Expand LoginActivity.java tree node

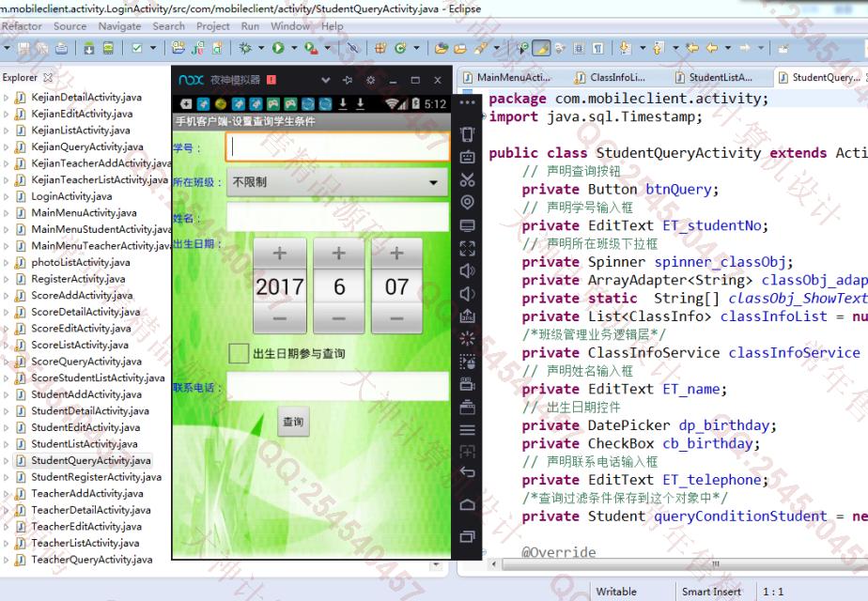pyautogui.click(x=6, y=196)
